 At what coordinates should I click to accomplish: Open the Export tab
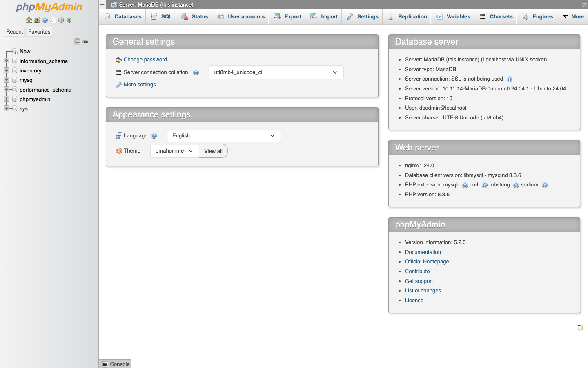(x=287, y=17)
